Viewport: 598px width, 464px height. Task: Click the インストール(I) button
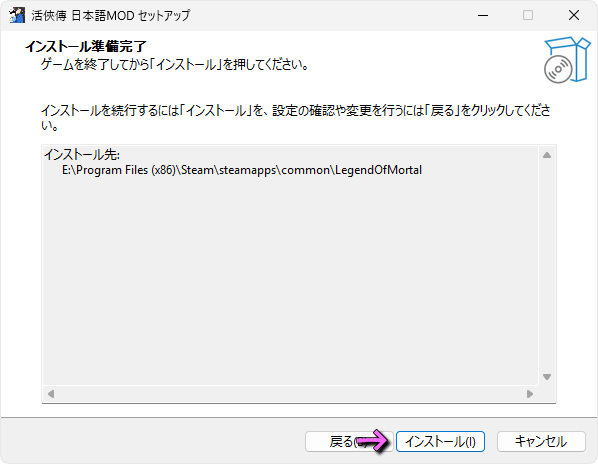[x=440, y=442]
